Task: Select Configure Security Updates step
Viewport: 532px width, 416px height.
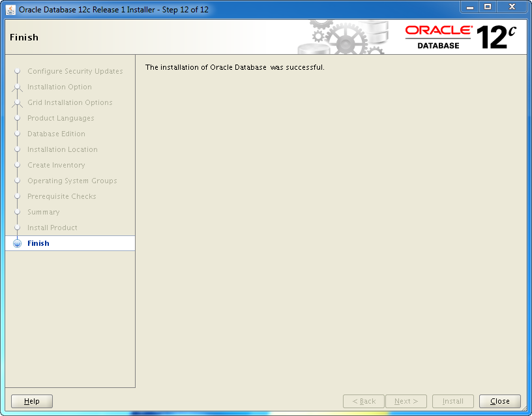Action: point(75,71)
